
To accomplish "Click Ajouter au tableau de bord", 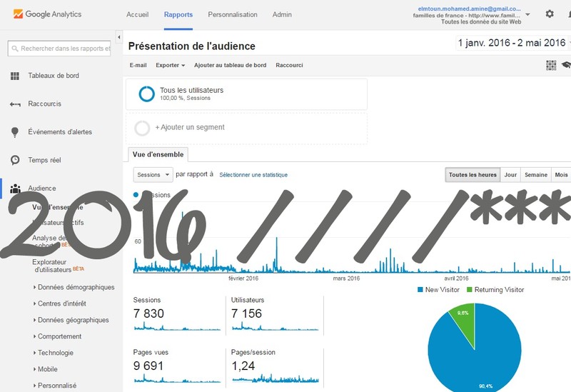I will tap(230, 65).
